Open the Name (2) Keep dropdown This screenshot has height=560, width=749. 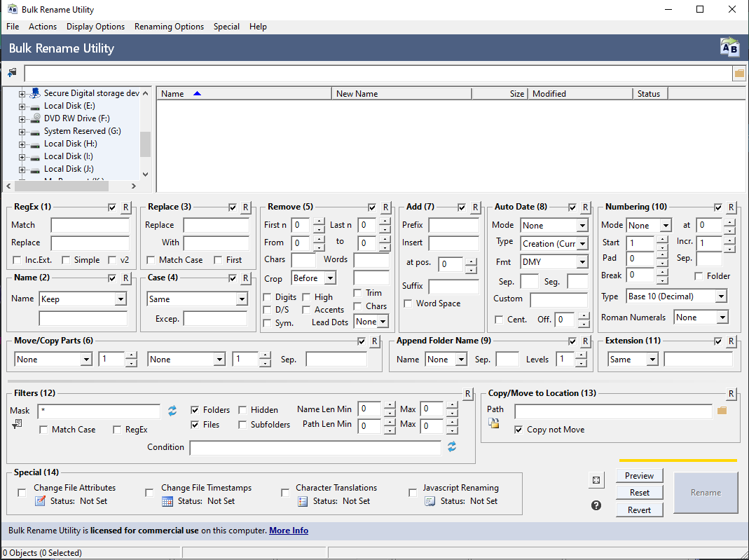pos(121,299)
